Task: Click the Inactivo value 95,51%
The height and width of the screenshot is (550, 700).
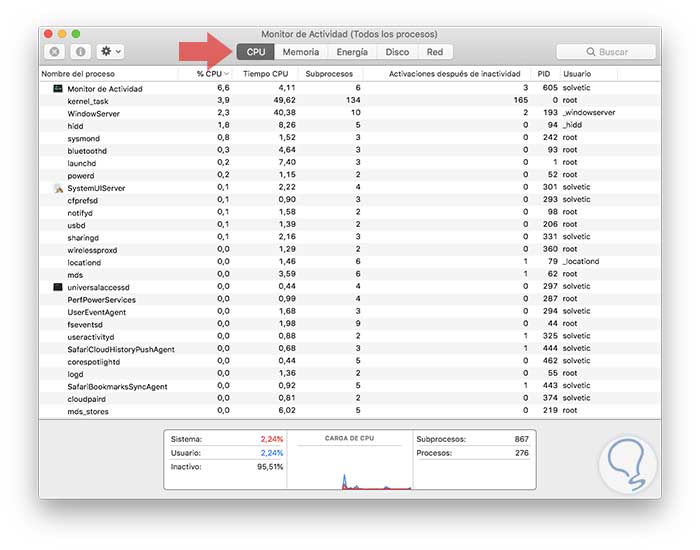Action: click(270, 467)
